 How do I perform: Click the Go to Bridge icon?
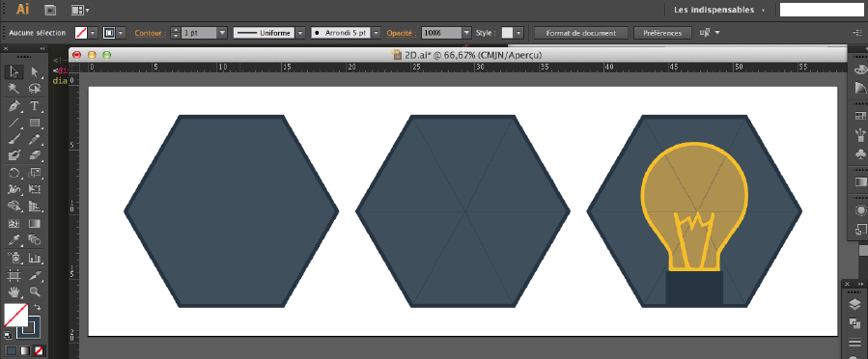pos(50,10)
